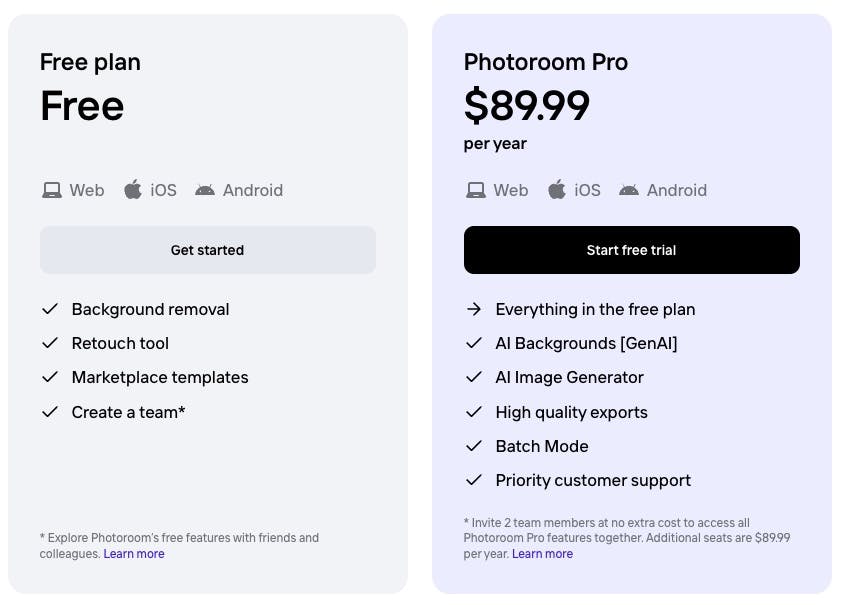Image resolution: width=846 pixels, height=605 pixels.
Task: Open Learn more link under Free plan
Action: (x=134, y=554)
